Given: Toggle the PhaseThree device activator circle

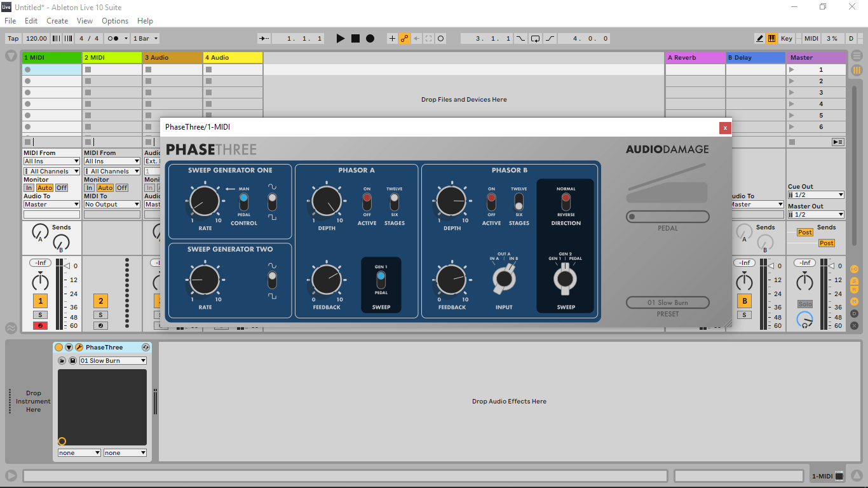Looking at the screenshot, I should coord(59,348).
